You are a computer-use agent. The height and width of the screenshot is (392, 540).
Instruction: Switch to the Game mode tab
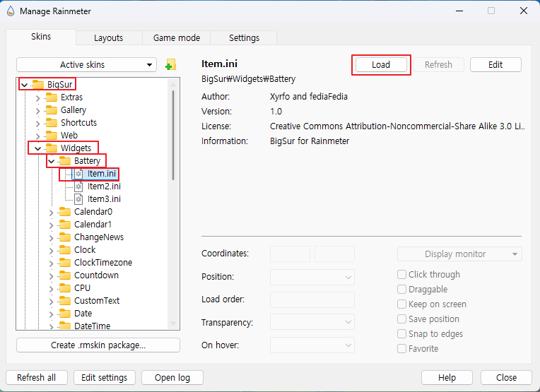(176, 38)
